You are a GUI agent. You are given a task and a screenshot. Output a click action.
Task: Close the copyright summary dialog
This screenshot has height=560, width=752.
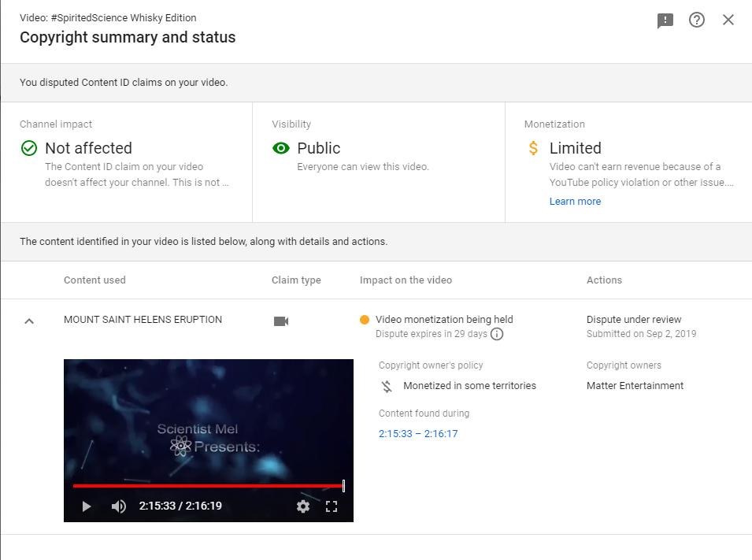(728, 20)
